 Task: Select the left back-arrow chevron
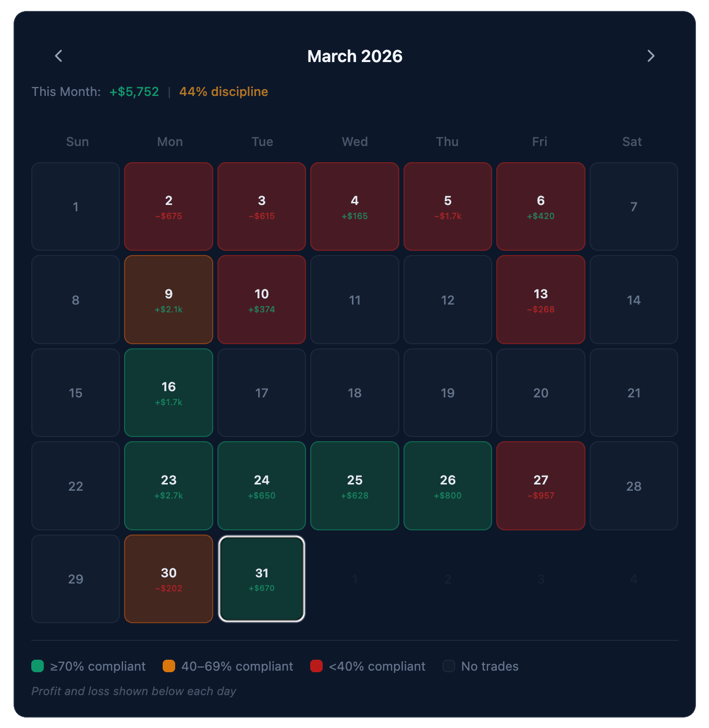coord(58,56)
